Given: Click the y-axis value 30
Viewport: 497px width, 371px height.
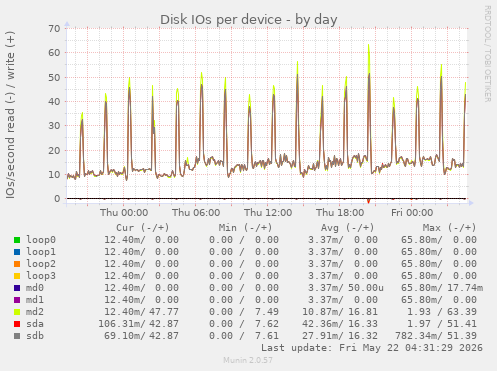Looking at the screenshot, I should coord(54,126).
